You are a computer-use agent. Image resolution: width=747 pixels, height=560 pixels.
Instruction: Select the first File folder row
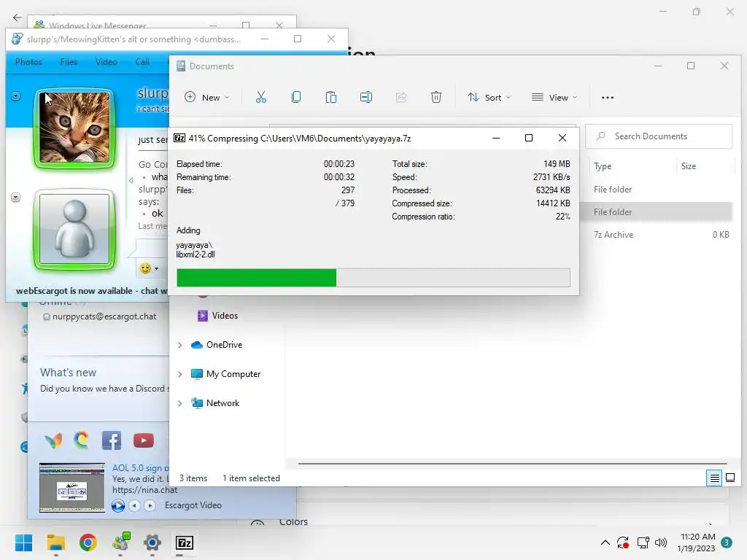(x=657, y=190)
